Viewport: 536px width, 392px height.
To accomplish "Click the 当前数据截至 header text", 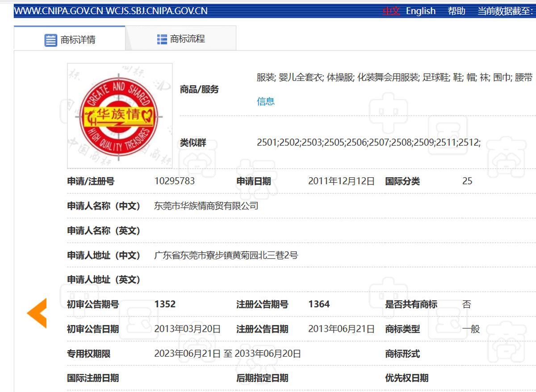I will pos(506,11).
